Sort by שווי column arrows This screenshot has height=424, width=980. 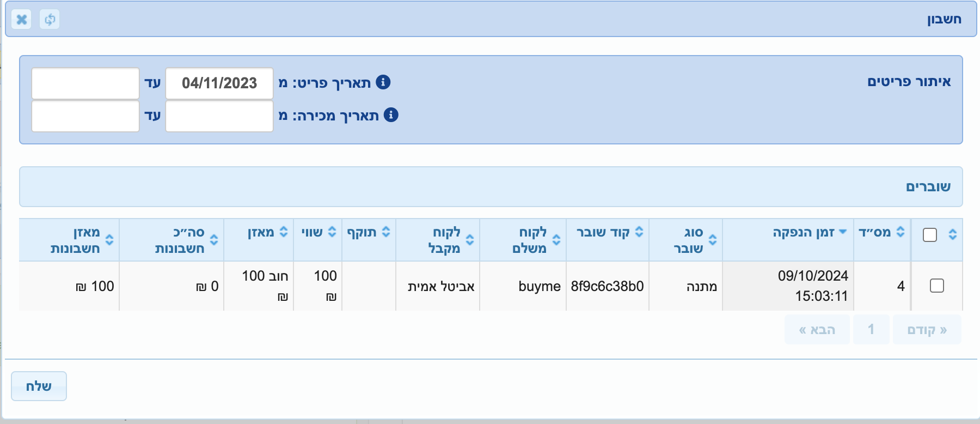click(x=332, y=232)
